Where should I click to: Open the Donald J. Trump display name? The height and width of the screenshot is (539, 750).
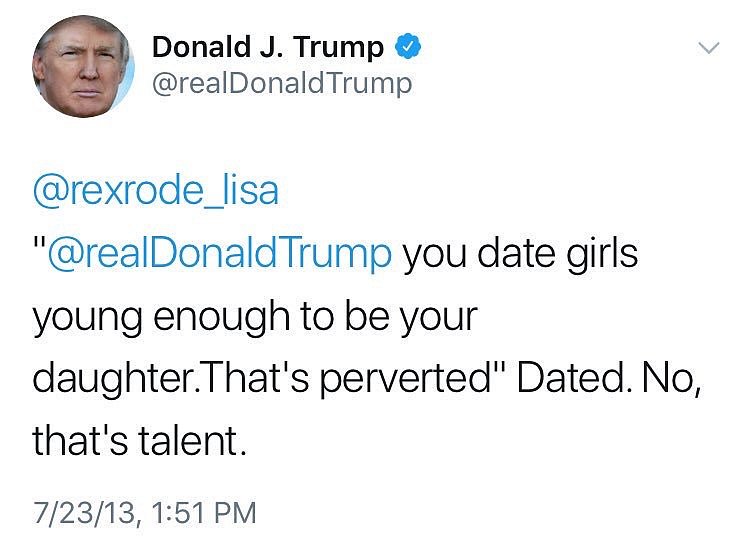point(267,46)
